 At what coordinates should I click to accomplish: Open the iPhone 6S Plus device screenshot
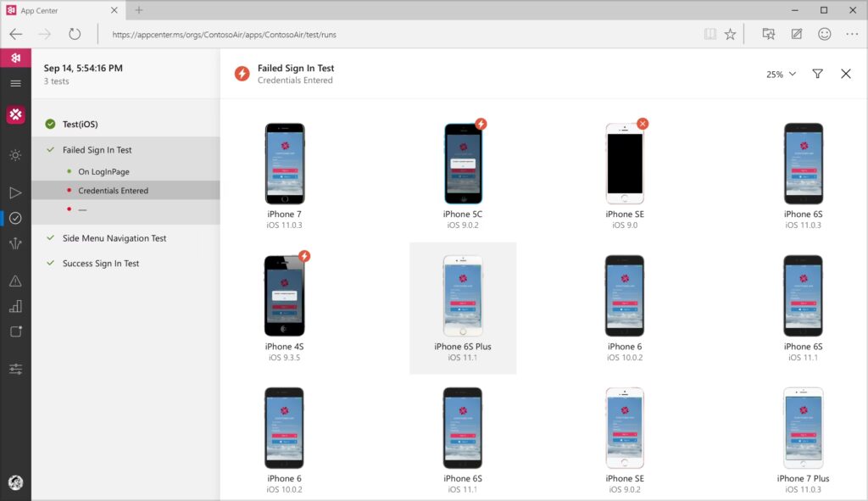click(x=462, y=297)
